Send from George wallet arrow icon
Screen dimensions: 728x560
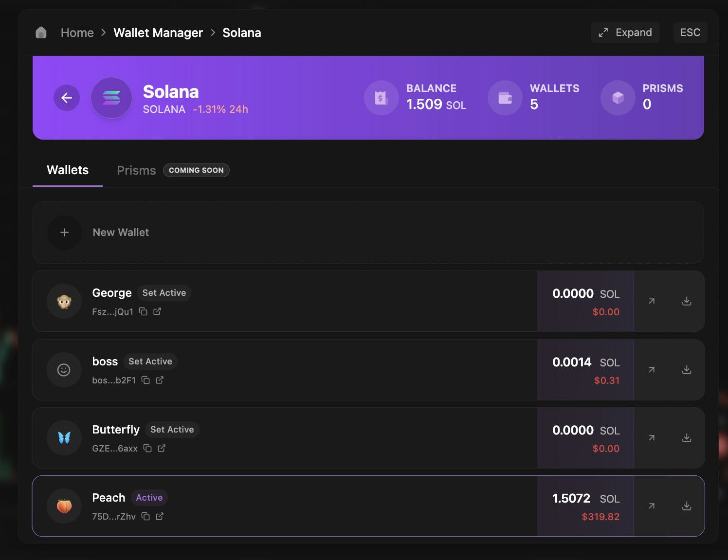point(651,301)
